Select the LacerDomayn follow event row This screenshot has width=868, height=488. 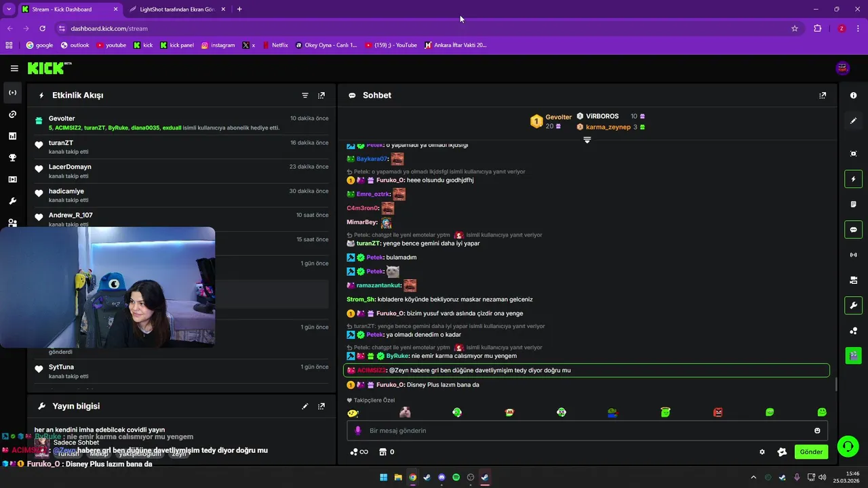(x=182, y=171)
